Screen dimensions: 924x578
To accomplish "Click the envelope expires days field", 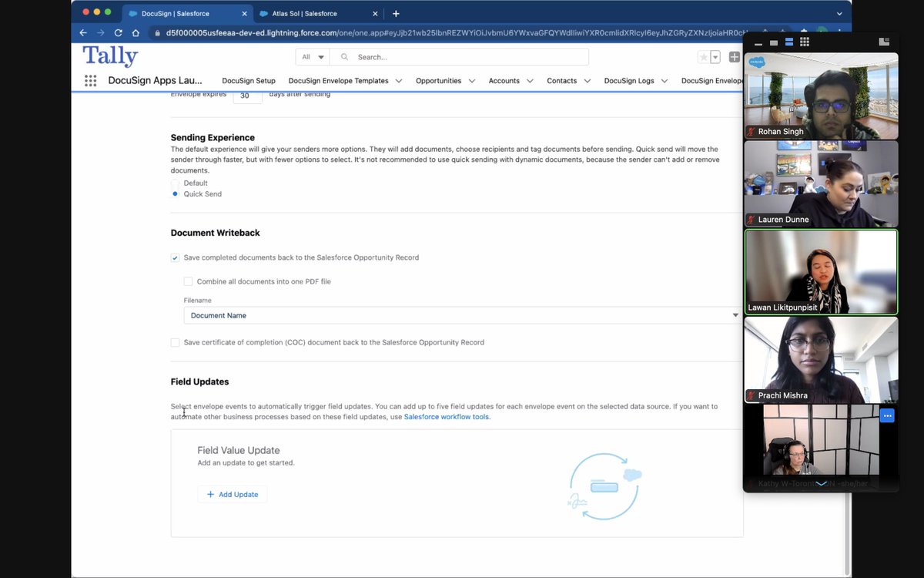I will pyautogui.click(x=247, y=96).
